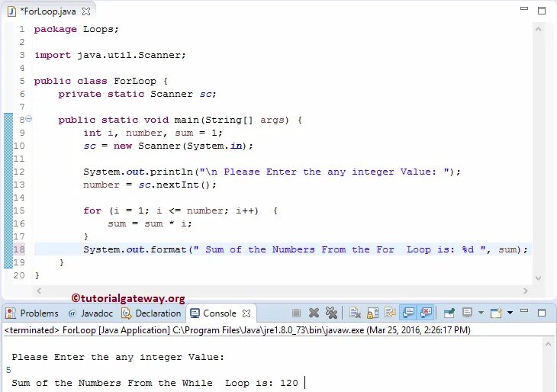Click the for loop header on line 15
The width and height of the screenshot is (557, 392).
(x=181, y=210)
